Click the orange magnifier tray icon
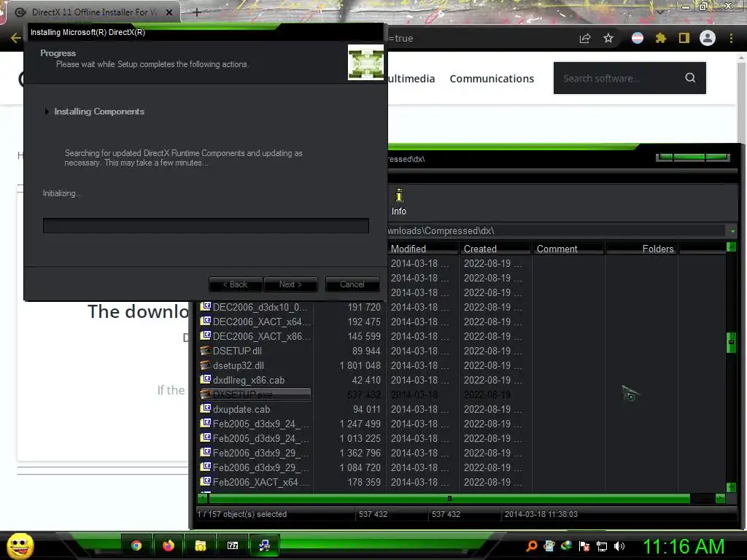 532,545
